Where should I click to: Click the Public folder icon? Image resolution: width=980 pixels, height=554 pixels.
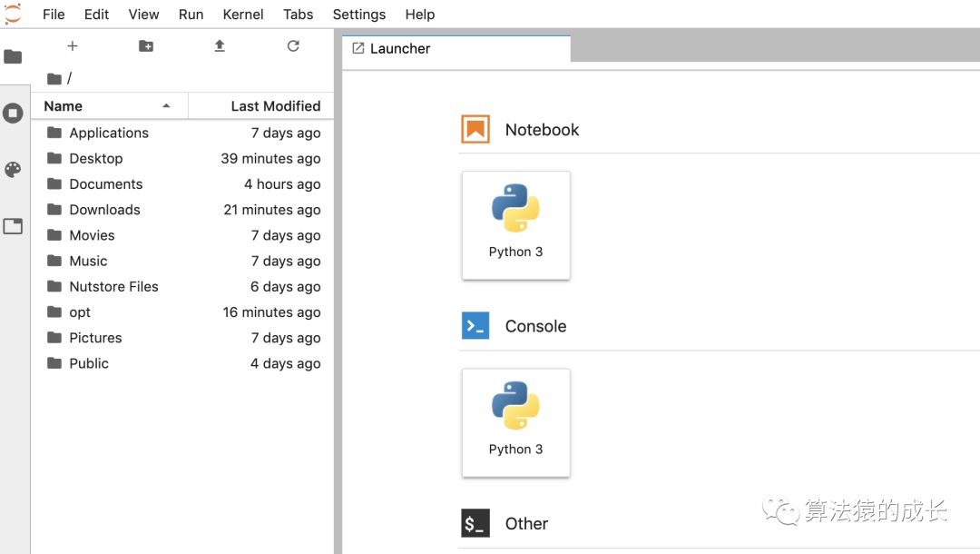(x=54, y=363)
